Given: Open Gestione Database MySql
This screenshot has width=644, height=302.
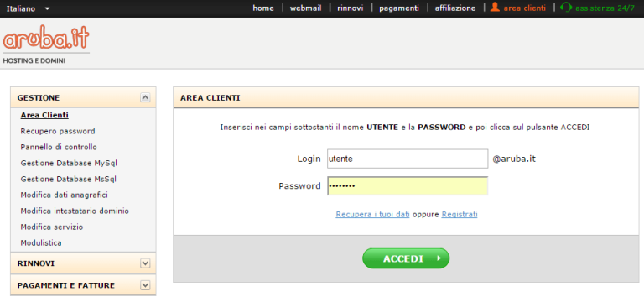Looking at the screenshot, I should 69,163.
